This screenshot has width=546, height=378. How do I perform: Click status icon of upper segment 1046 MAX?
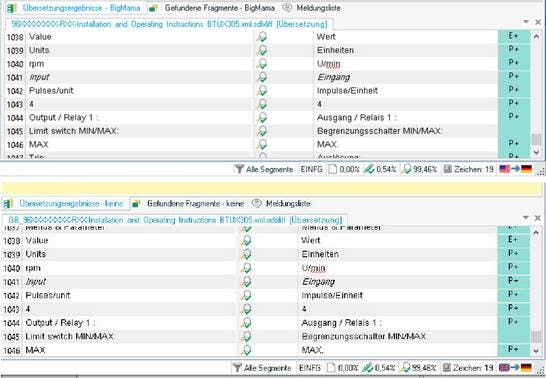(262, 144)
